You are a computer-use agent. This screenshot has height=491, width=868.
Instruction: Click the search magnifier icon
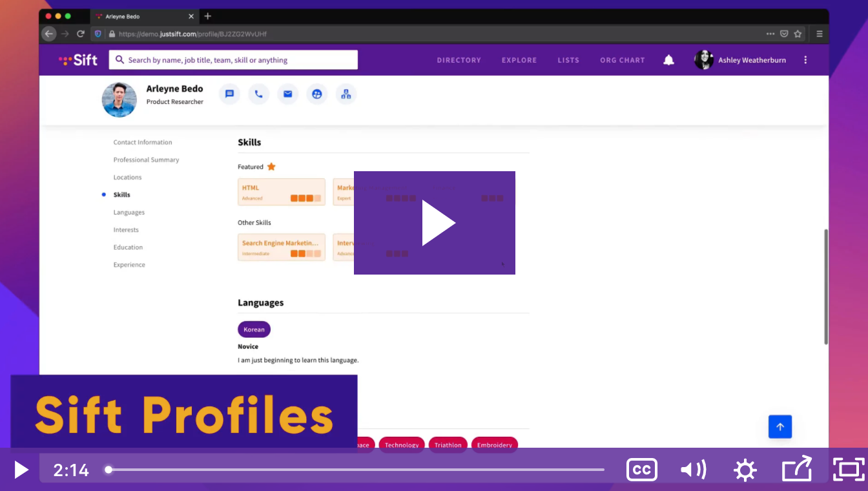[119, 60]
